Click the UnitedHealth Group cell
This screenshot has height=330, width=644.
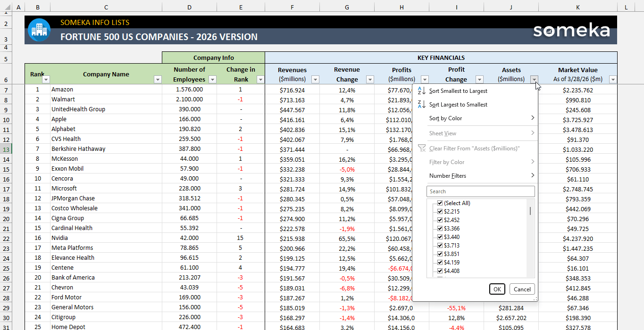click(106, 109)
